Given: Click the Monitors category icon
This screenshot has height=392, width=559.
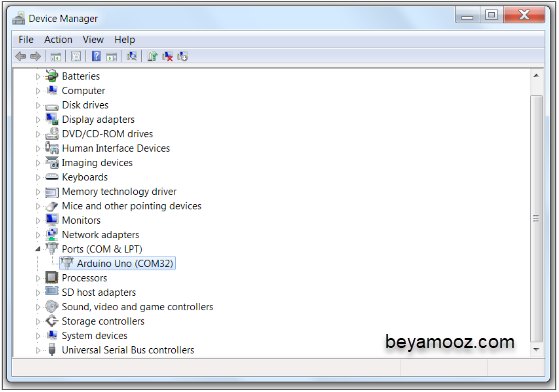Looking at the screenshot, I should pyautogui.click(x=52, y=220).
